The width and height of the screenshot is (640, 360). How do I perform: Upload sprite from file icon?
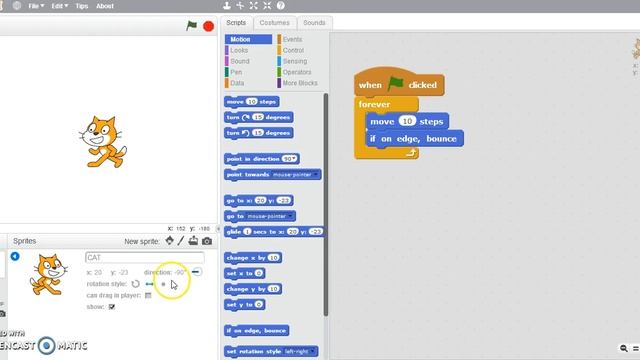[193, 241]
